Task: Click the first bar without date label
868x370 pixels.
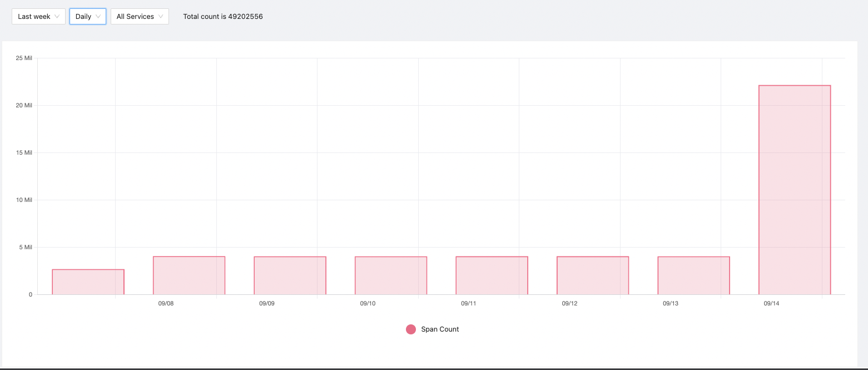Action: 87,281
